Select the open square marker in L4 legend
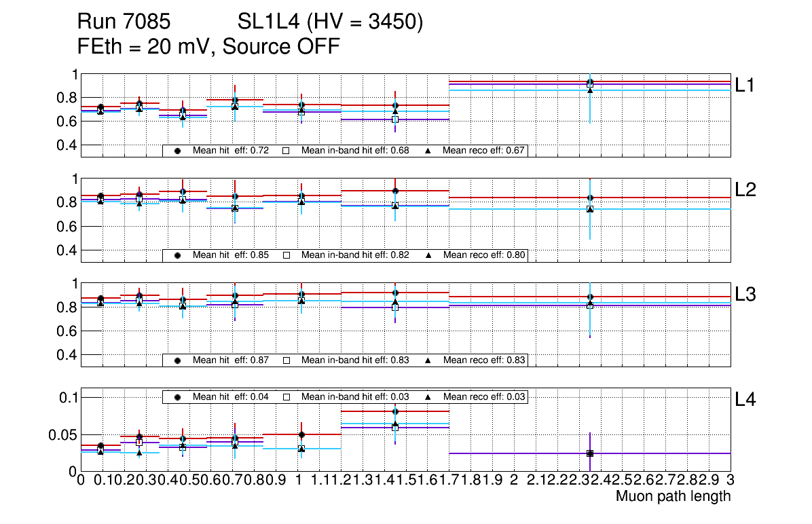Screen dimensions: 812x524 [x=287, y=396]
